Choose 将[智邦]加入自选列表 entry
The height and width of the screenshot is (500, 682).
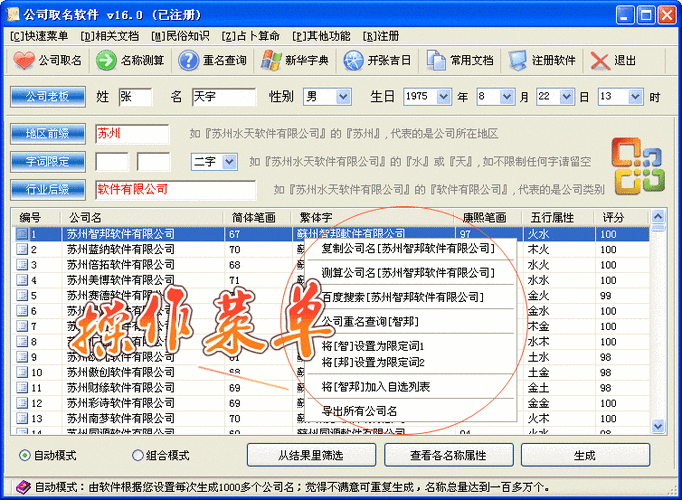click(411, 387)
